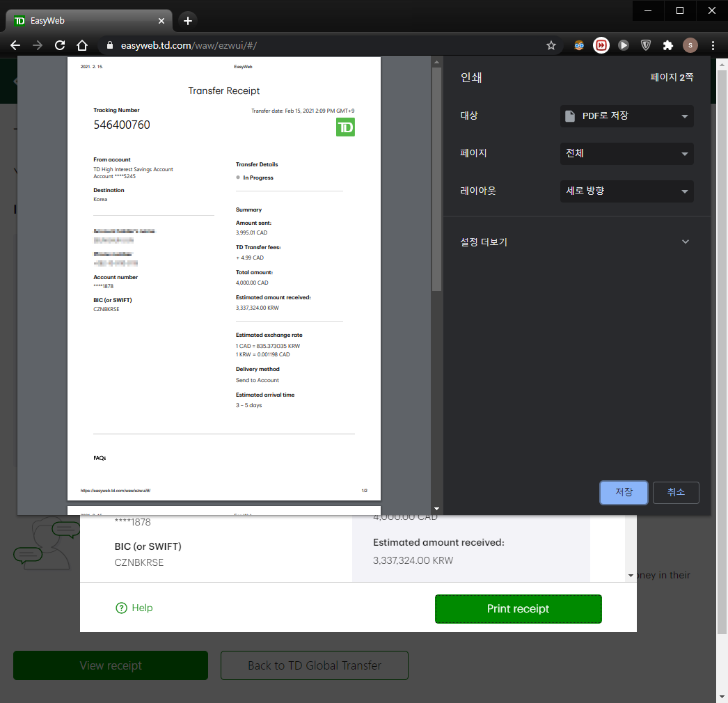Click the site lock icon in address bar

coord(110,45)
